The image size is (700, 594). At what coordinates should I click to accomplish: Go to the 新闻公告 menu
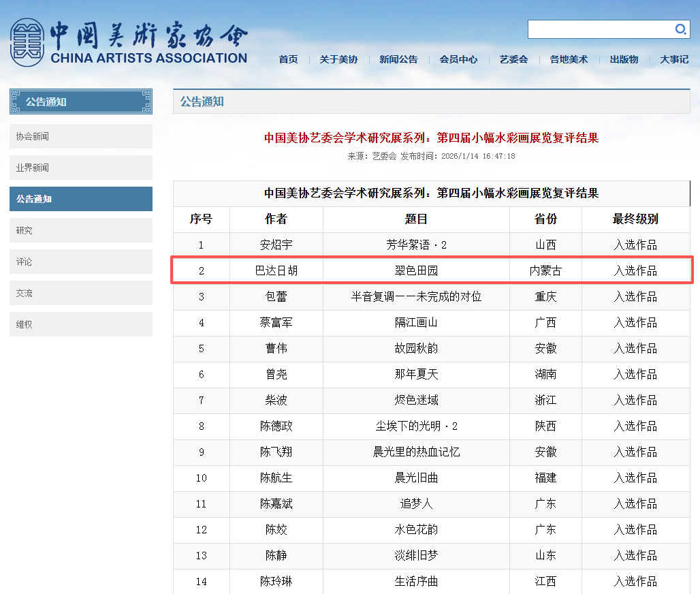pyautogui.click(x=398, y=59)
